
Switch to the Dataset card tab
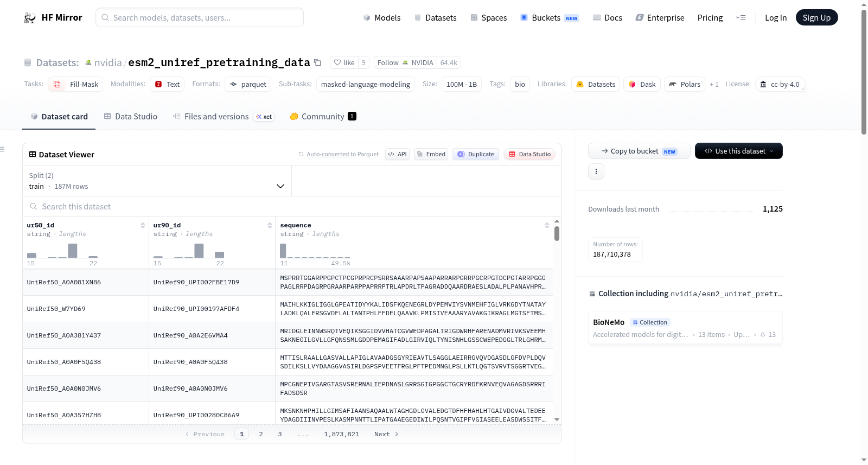(59, 117)
